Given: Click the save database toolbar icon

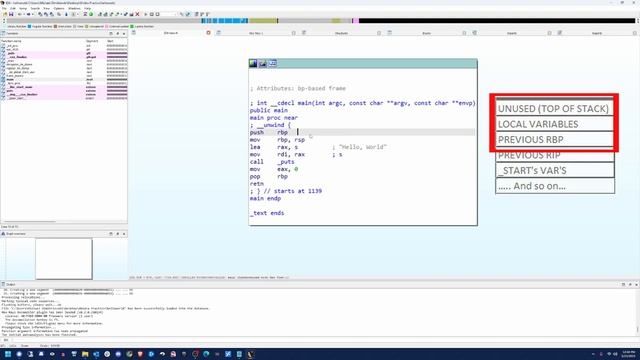Looking at the screenshot, I should (11, 14).
